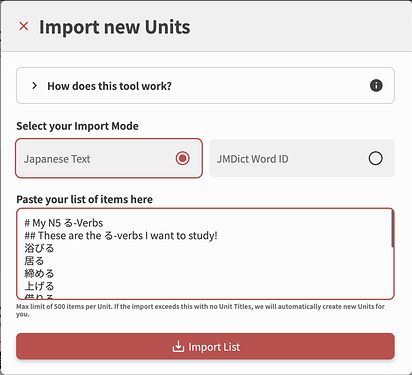This screenshot has height=375, width=412.
Task: Open the 'How does this tool work?' text
Action: pos(109,86)
